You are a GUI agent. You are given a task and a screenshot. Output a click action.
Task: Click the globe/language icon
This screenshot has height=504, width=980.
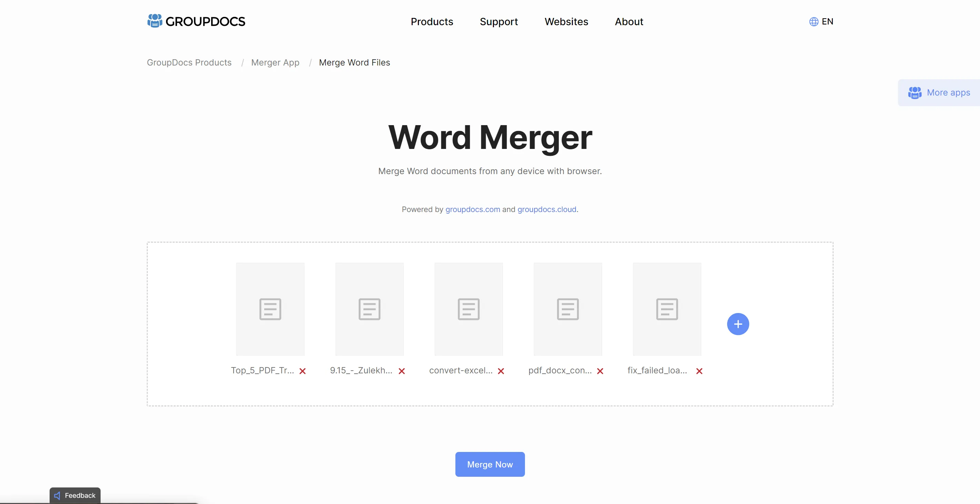pyautogui.click(x=812, y=21)
